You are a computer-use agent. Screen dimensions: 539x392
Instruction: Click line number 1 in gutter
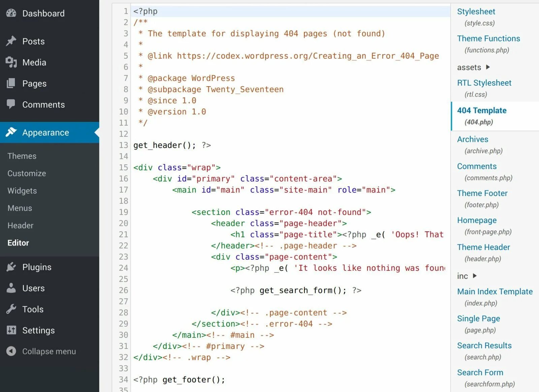[x=126, y=11]
